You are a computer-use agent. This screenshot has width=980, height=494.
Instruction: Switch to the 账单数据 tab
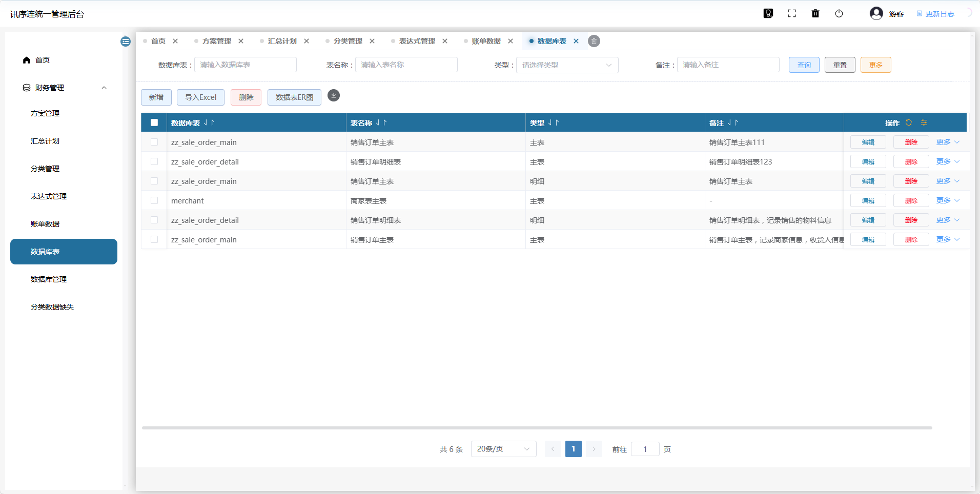click(486, 41)
